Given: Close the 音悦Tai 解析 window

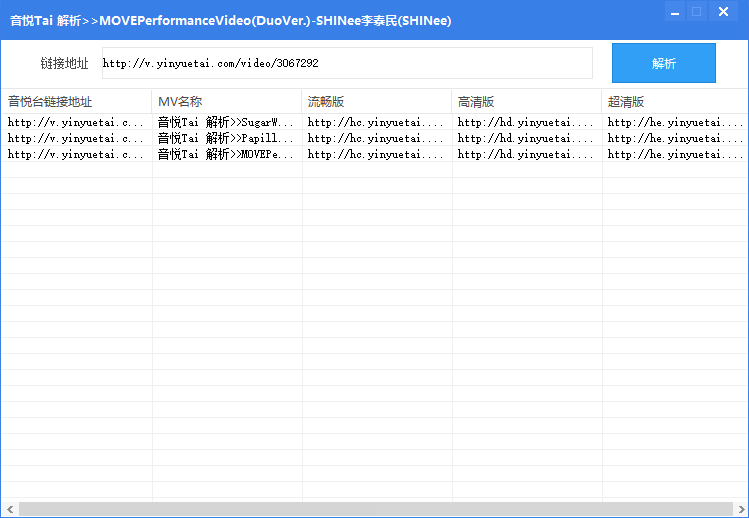Looking at the screenshot, I should pos(723,12).
